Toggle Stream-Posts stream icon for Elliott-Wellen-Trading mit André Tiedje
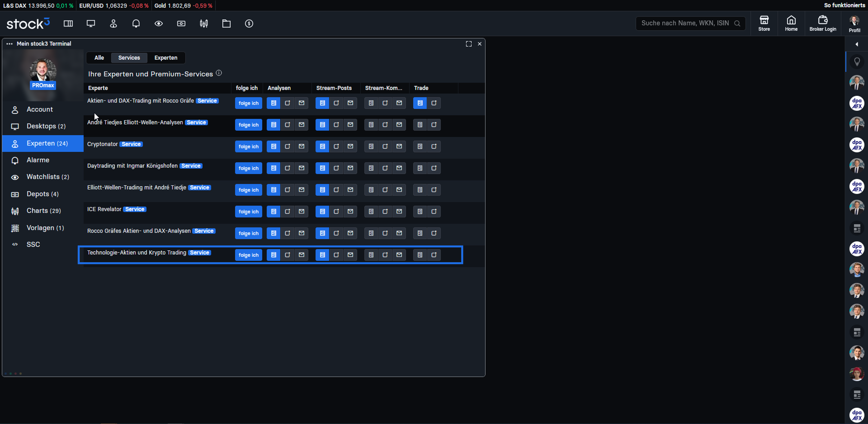The image size is (868, 424). pyautogui.click(x=322, y=190)
